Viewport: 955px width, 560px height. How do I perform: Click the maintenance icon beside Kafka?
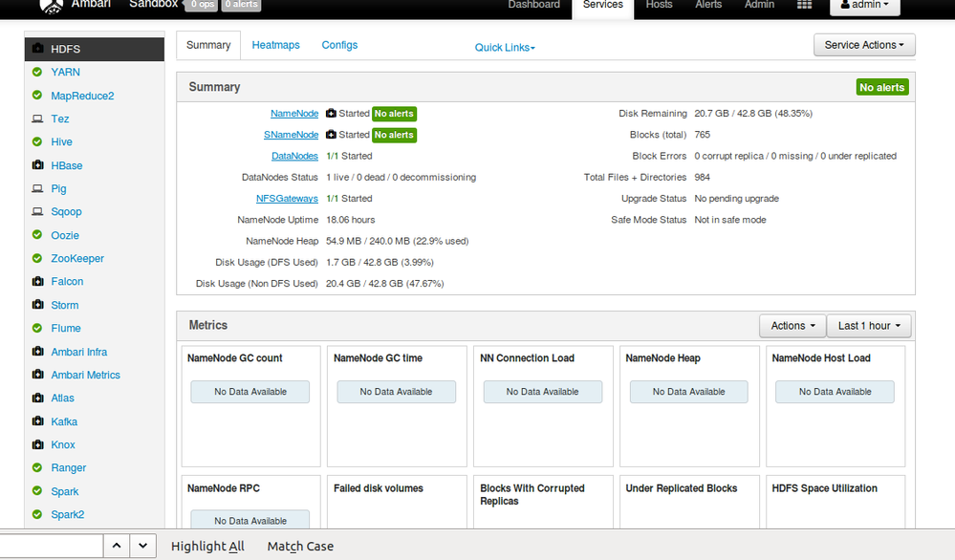[x=38, y=421]
